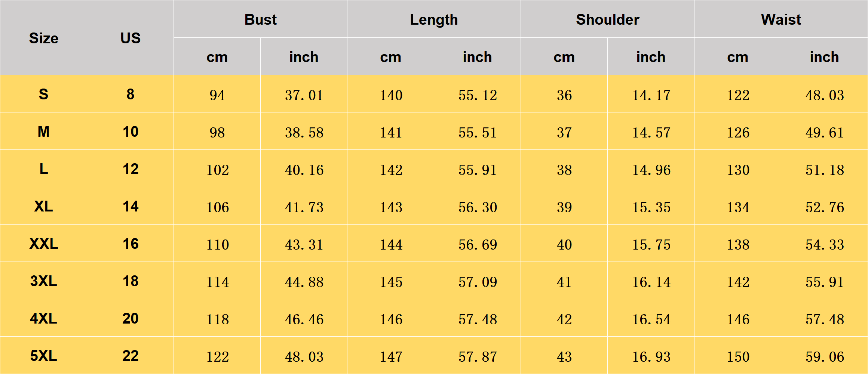The width and height of the screenshot is (868, 374).
Task: Select waist inch value 59.06
Action: pyautogui.click(x=824, y=355)
